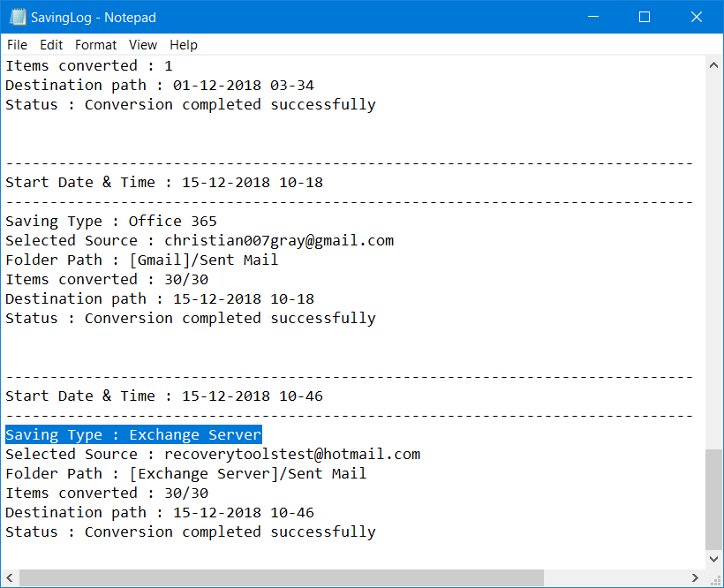Click the christian007gray@gmail.com source line
Viewport: 724px width, 588px height.
pos(200,240)
